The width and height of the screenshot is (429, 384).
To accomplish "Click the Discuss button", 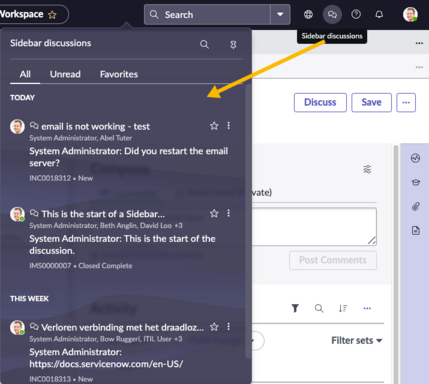I will (320, 102).
